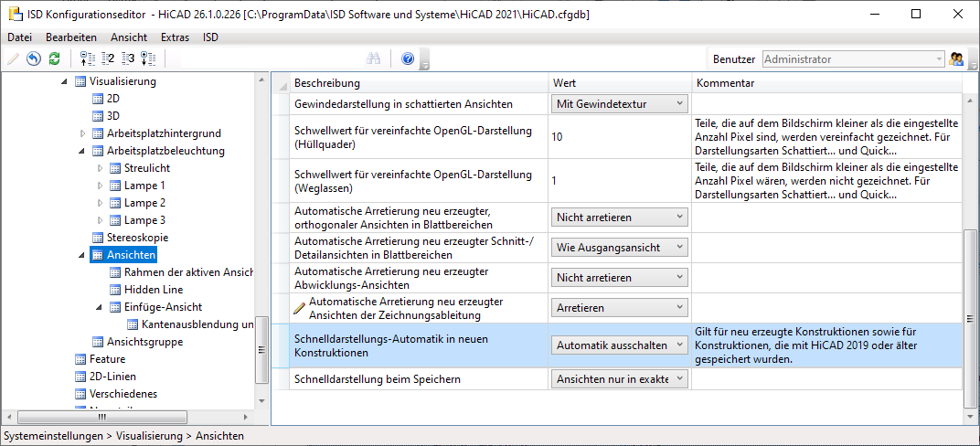The height and width of the screenshot is (446, 980).
Task: Select the Kantenausblendung tree item
Action: (x=197, y=324)
